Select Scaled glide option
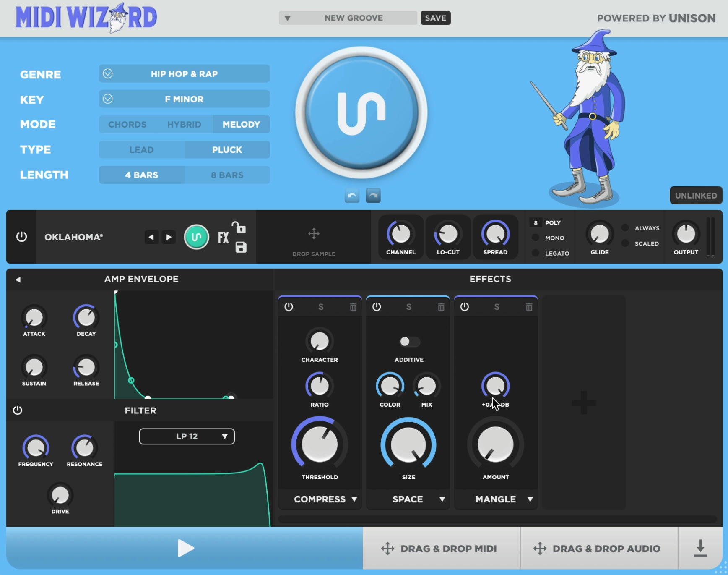This screenshot has height=575, width=728. (625, 243)
